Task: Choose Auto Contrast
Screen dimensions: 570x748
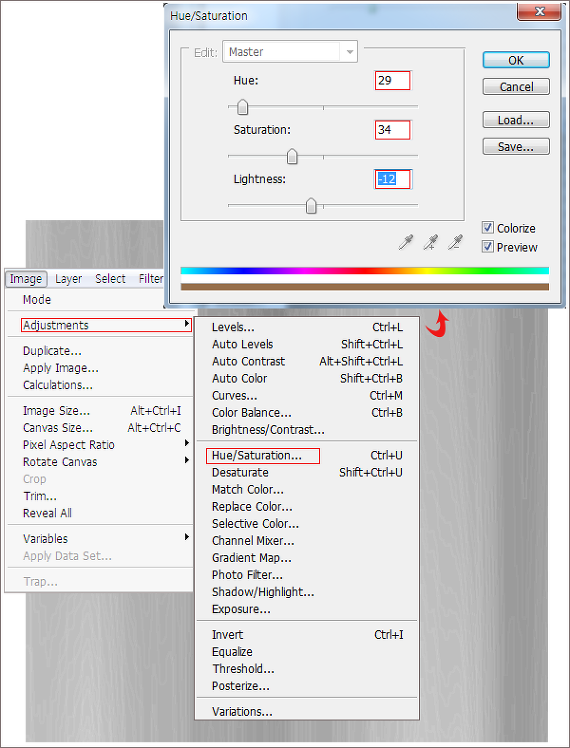Action: (307, 362)
